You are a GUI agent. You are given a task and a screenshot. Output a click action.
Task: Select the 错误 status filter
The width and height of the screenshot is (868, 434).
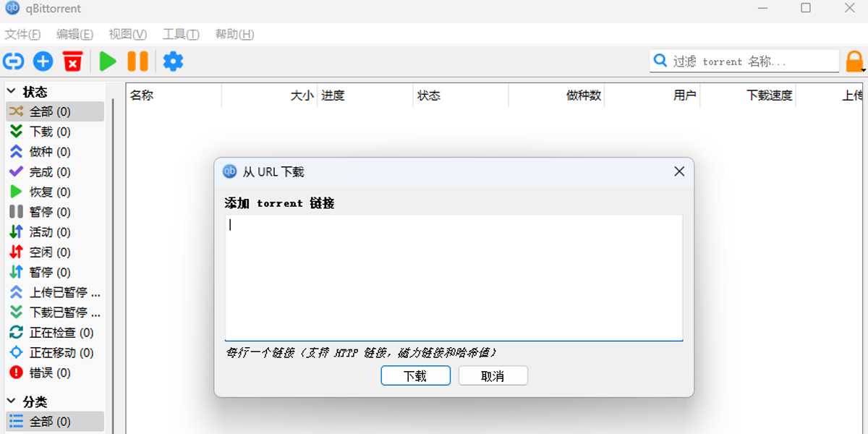tap(43, 373)
